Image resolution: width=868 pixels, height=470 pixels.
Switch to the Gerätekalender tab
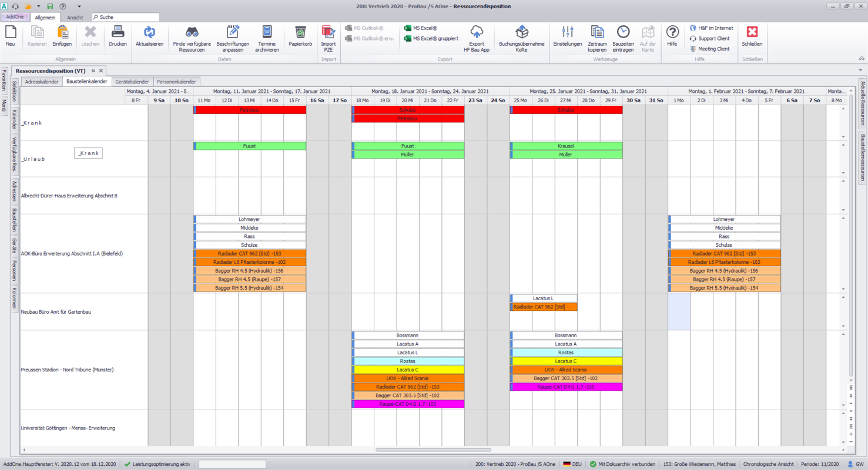coord(132,82)
